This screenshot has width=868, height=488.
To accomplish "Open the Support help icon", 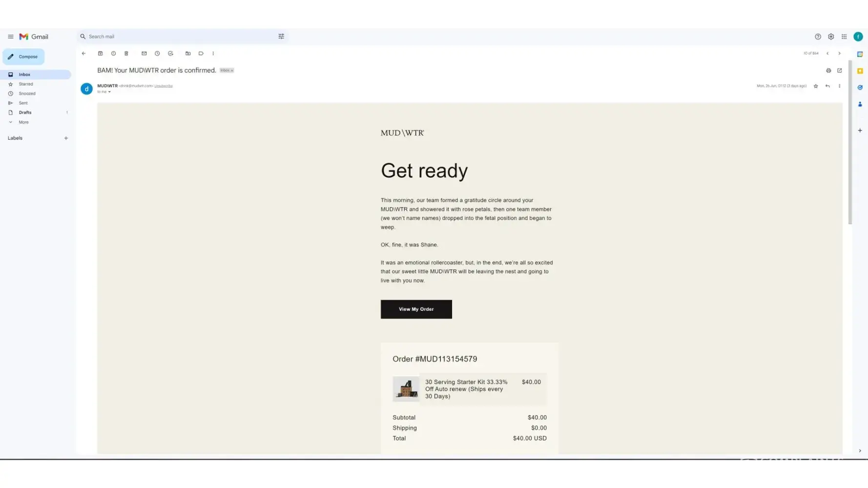I will point(818,37).
